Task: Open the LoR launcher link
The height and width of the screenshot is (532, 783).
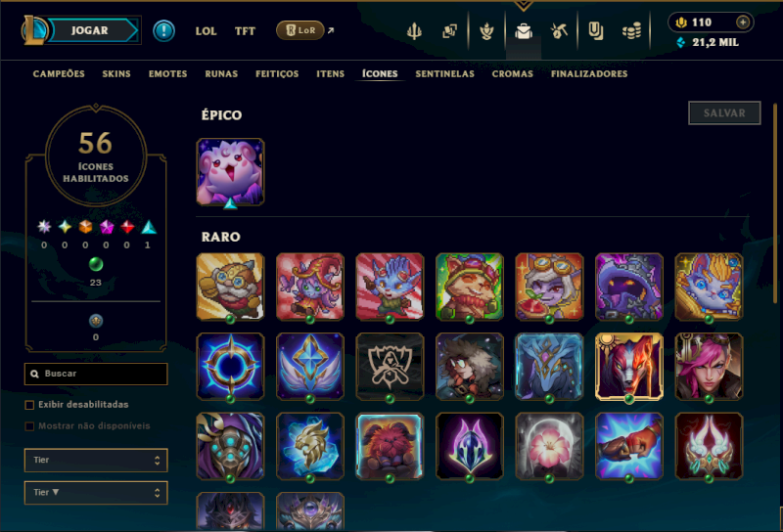Action: [300, 30]
